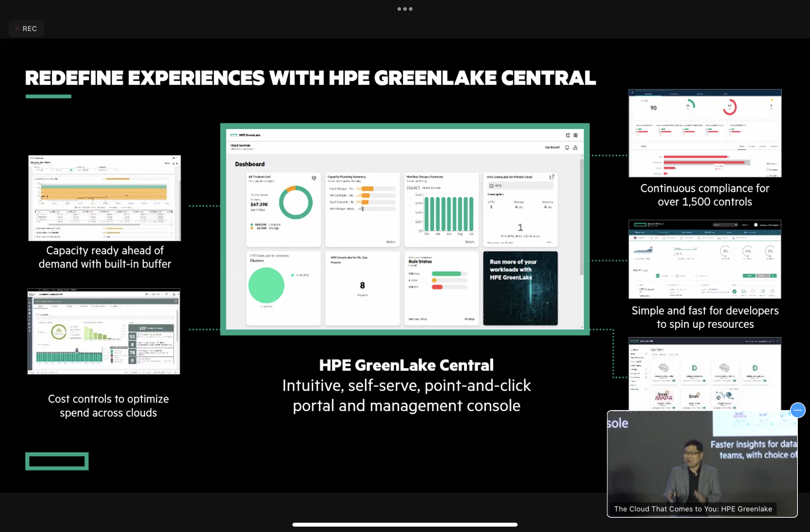Screen dimensions: 810x532
Task: Open the external link icon on Private Cloud card
Action: 552,177
